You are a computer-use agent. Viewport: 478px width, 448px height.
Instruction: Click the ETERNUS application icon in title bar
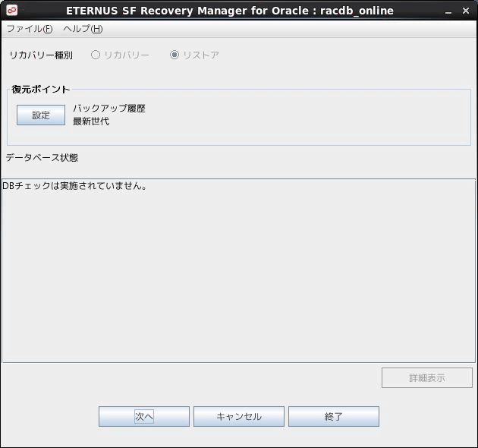12,11
